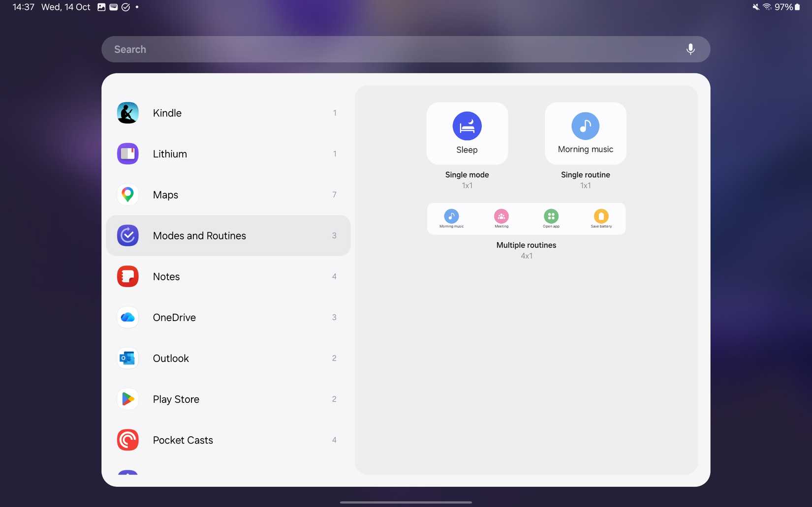Select the Lithium list entry
Image resolution: width=812 pixels, height=507 pixels.
coord(228,154)
